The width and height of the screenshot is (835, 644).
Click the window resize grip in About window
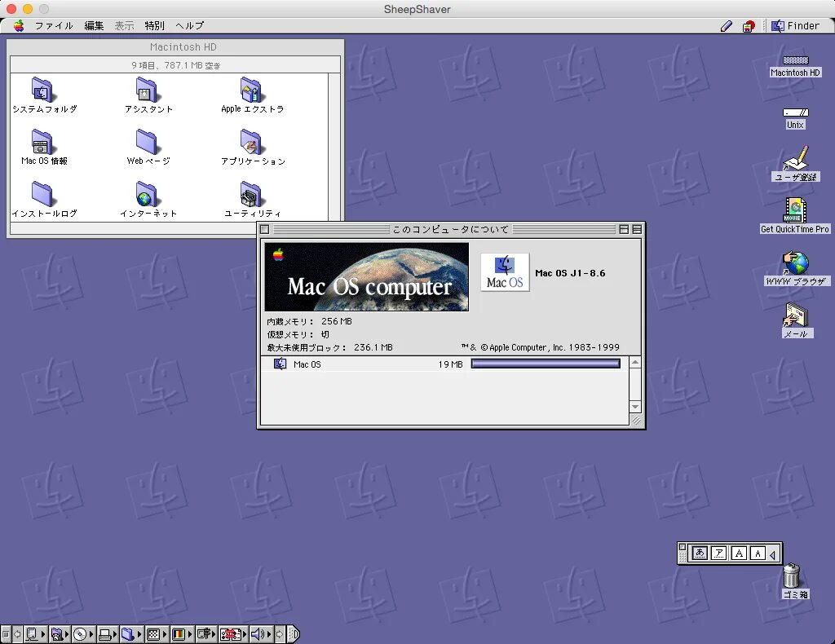coord(635,420)
